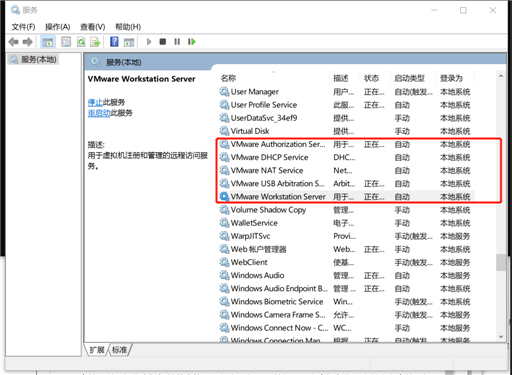Image resolution: width=512 pixels, height=375 pixels.
Task: Pause the service with the pause icon
Action: coord(177,42)
